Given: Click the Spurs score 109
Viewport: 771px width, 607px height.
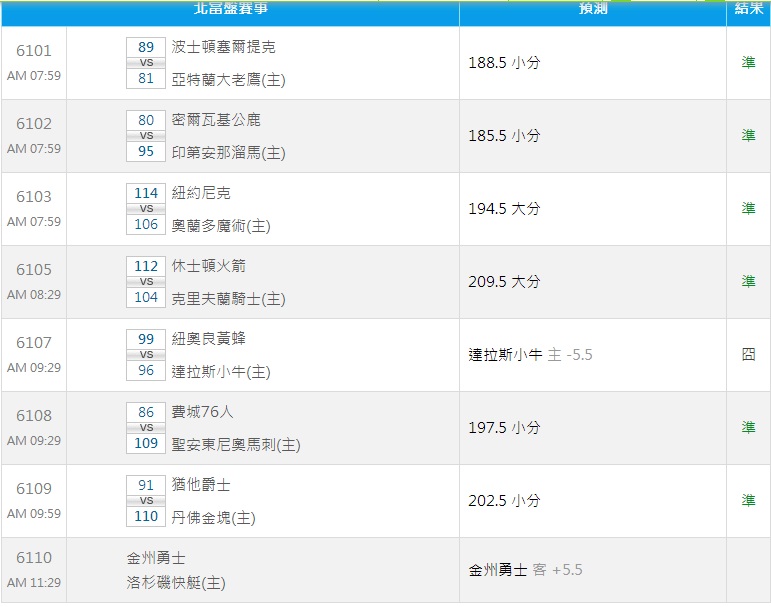Looking at the screenshot, I should (146, 443).
